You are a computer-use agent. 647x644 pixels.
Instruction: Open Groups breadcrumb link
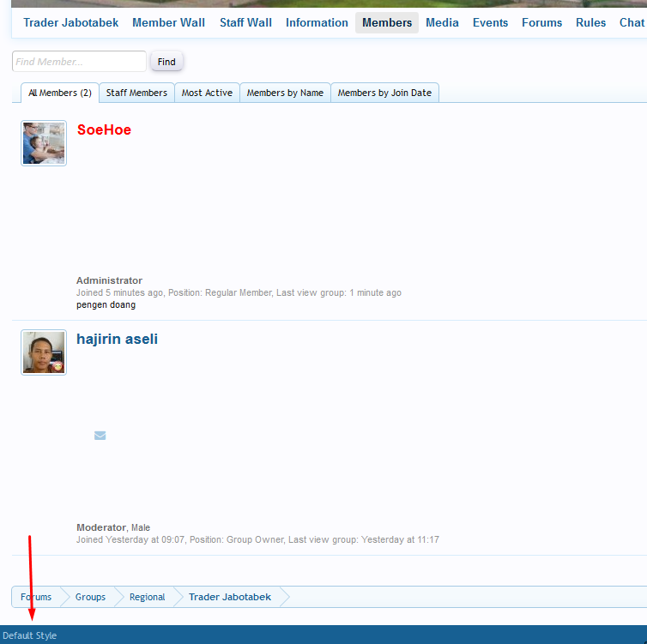point(90,597)
